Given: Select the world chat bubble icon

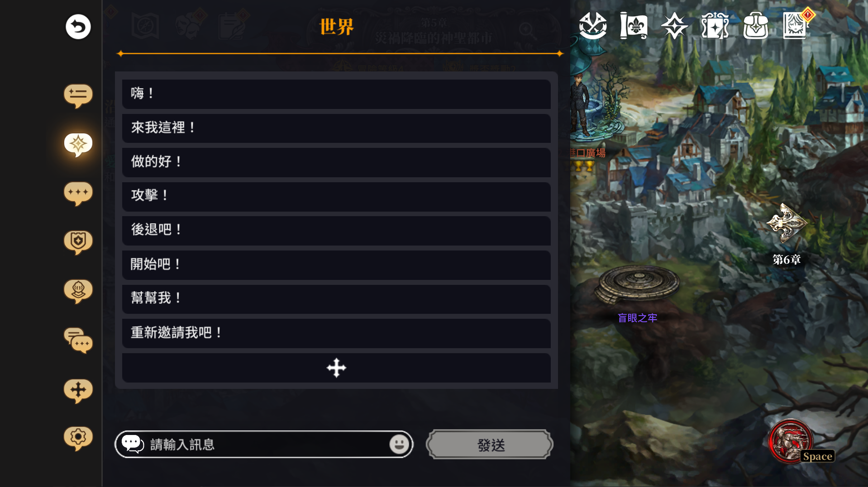Looking at the screenshot, I should coord(78,145).
